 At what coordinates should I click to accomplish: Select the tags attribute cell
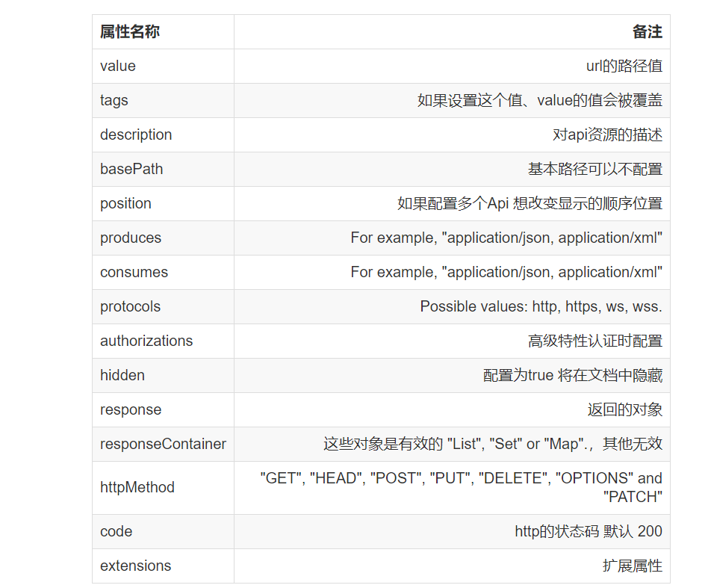click(164, 100)
